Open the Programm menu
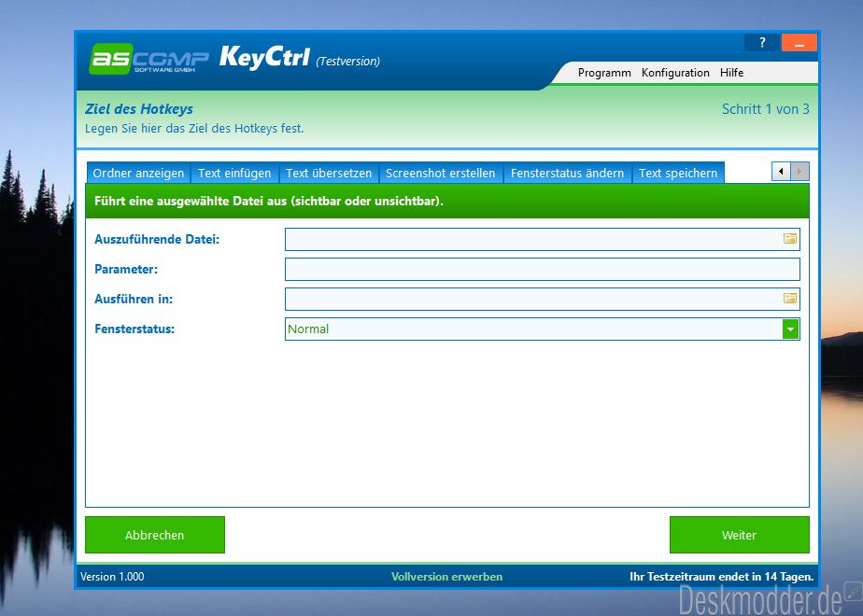 pyautogui.click(x=604, y=73)
